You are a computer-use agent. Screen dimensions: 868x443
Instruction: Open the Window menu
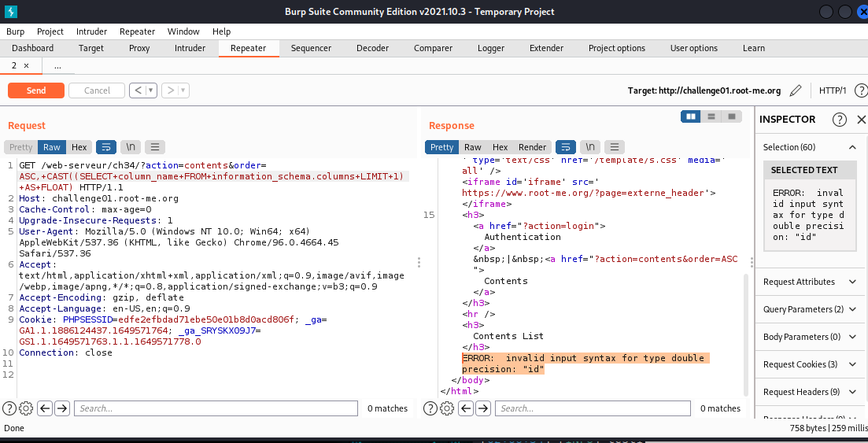183,31
